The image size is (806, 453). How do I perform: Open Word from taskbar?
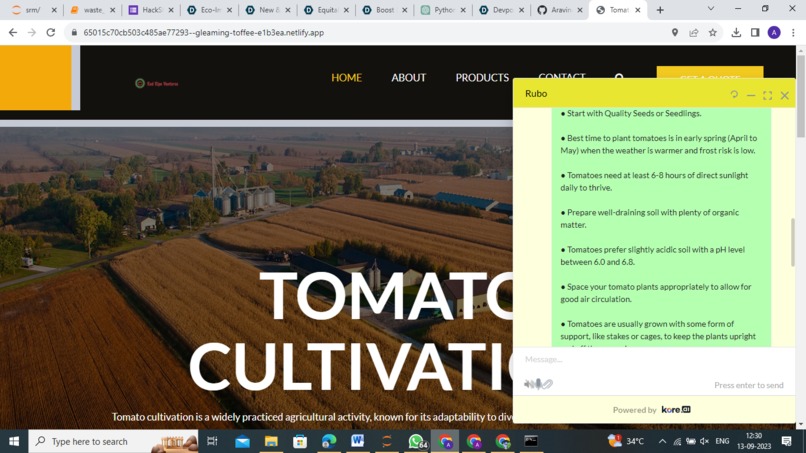click(x=358, y=441)
